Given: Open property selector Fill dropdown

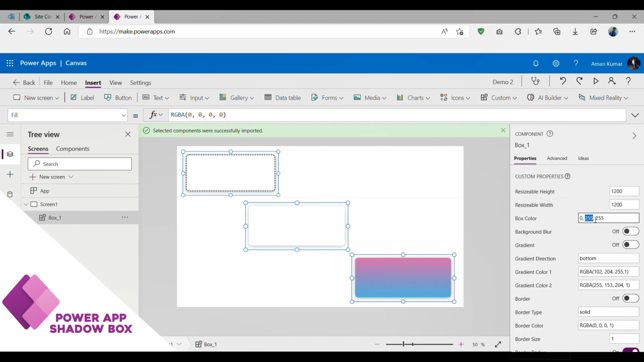Looking at the screenshot, I should point(67,115).
